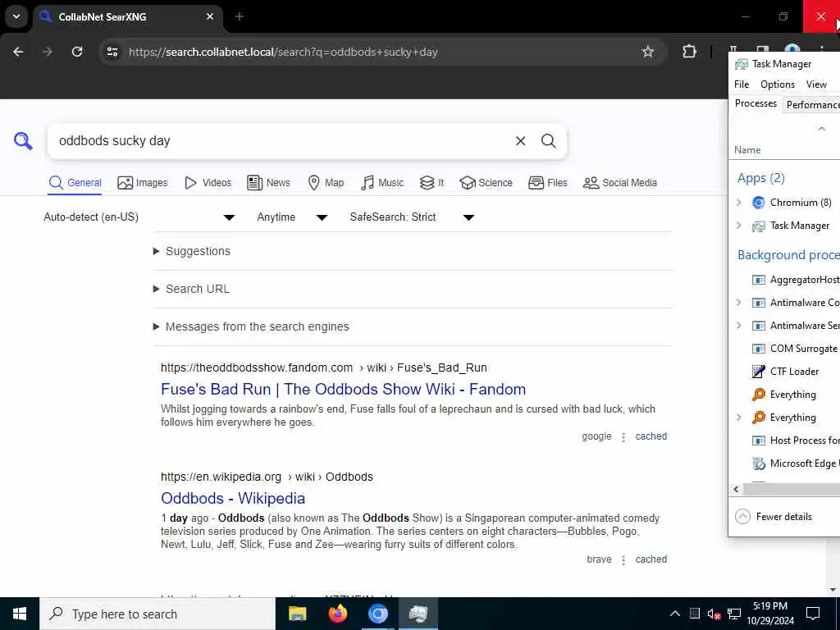The image size is (840, 630).
Task: Click the browser address bar URL
Action: 283,52
